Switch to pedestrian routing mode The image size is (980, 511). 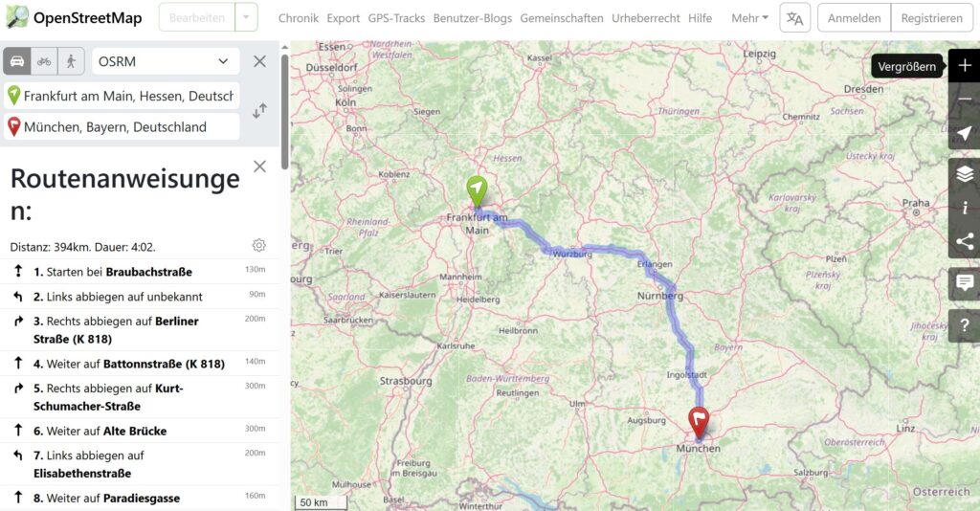71,61
